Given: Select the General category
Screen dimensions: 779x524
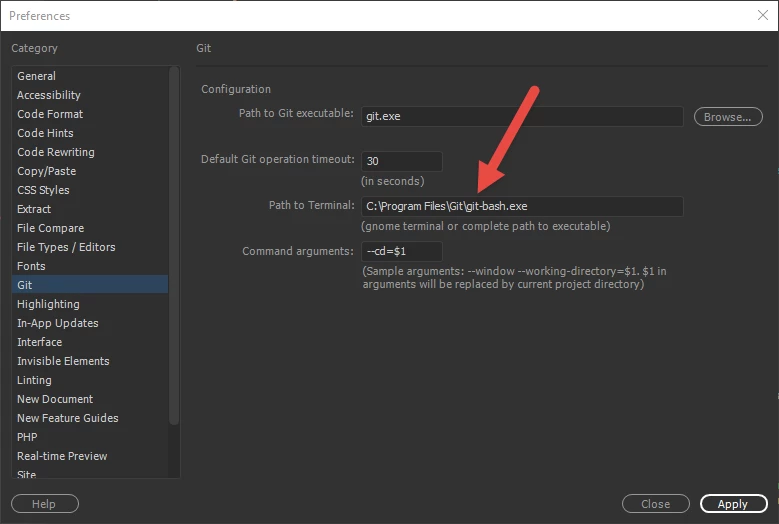Looking at the screenshot, I should 90,76.
